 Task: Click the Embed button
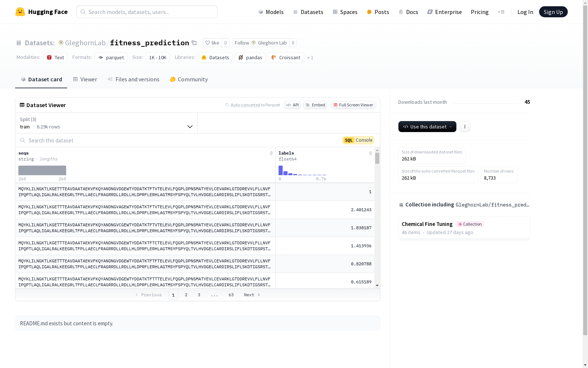(315, 105)
